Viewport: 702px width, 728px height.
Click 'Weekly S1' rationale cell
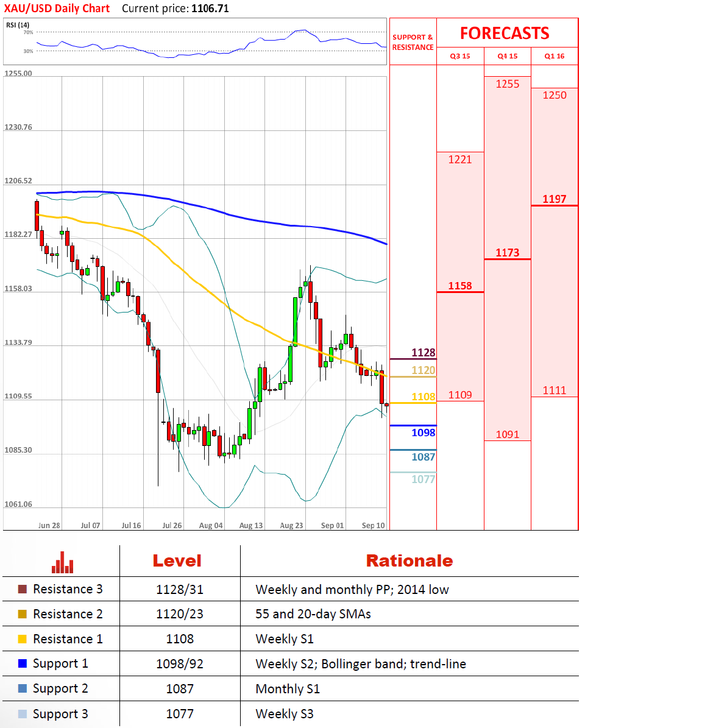tap(285, 639)
